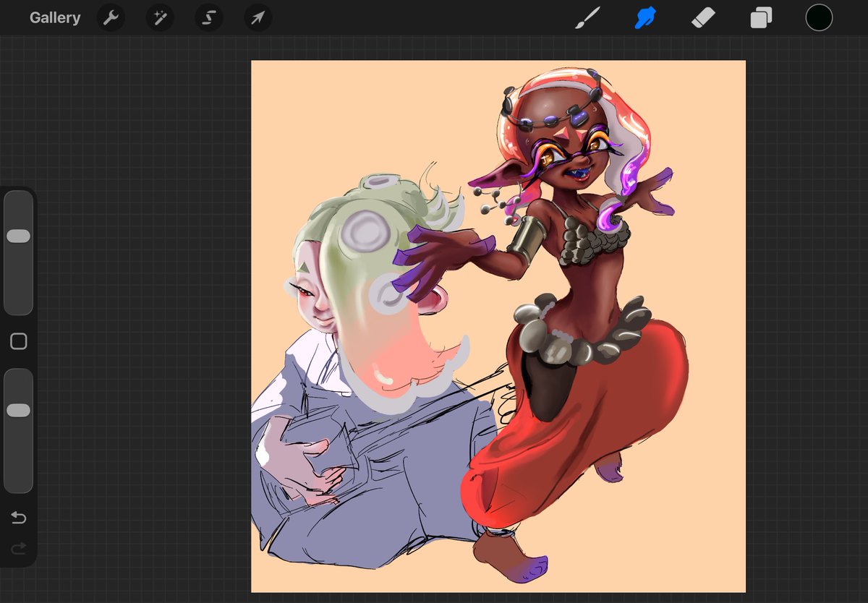Undo the last stroke
This screenshot has height=603, width=868.
(x=19, y=518)
